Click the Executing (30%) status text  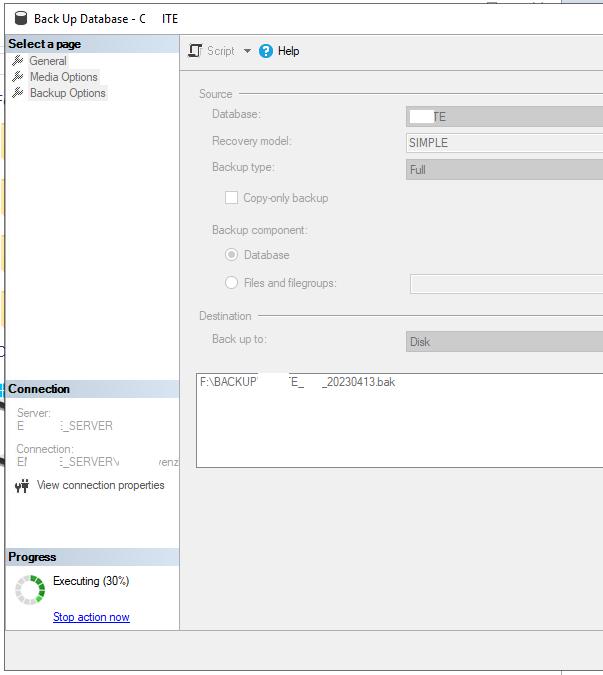pos(91,581)
